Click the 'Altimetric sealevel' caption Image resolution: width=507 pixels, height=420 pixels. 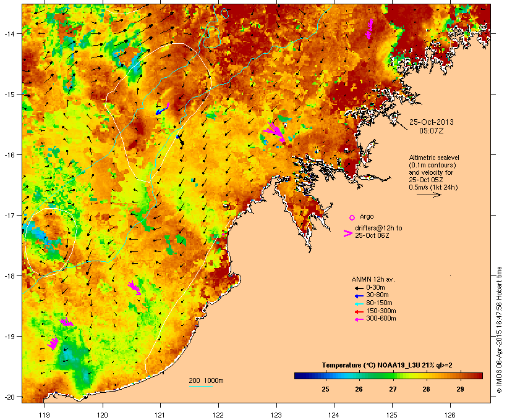tap(434, 157)
